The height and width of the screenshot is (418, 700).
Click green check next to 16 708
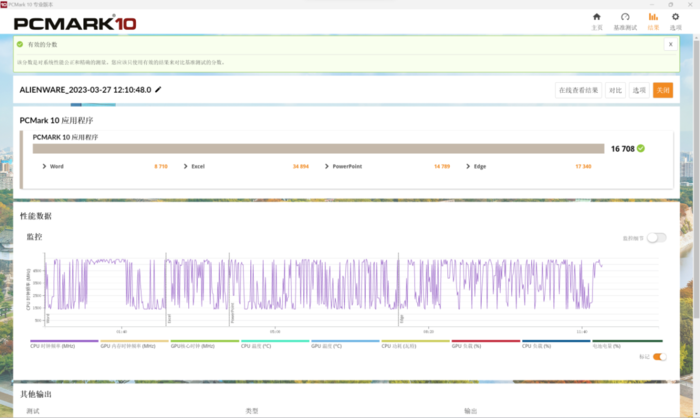click(x=641, y=148)
